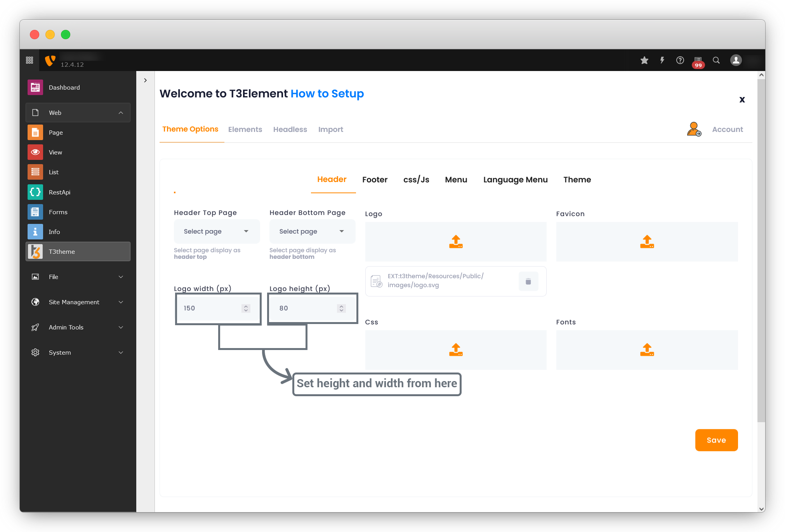This screenshot has height=532, width=785.
Task: Click the Favicon upload icon
Action: point(647,241)
